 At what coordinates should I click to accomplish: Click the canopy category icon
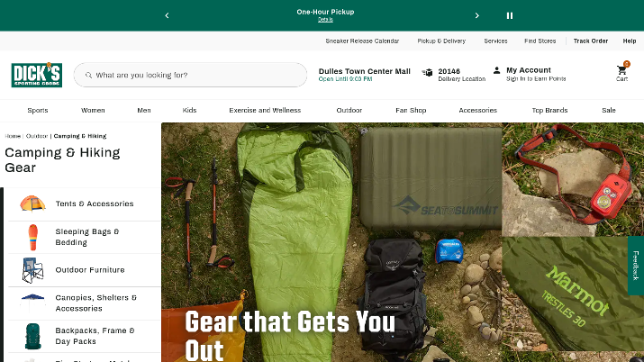coord(32,303)
